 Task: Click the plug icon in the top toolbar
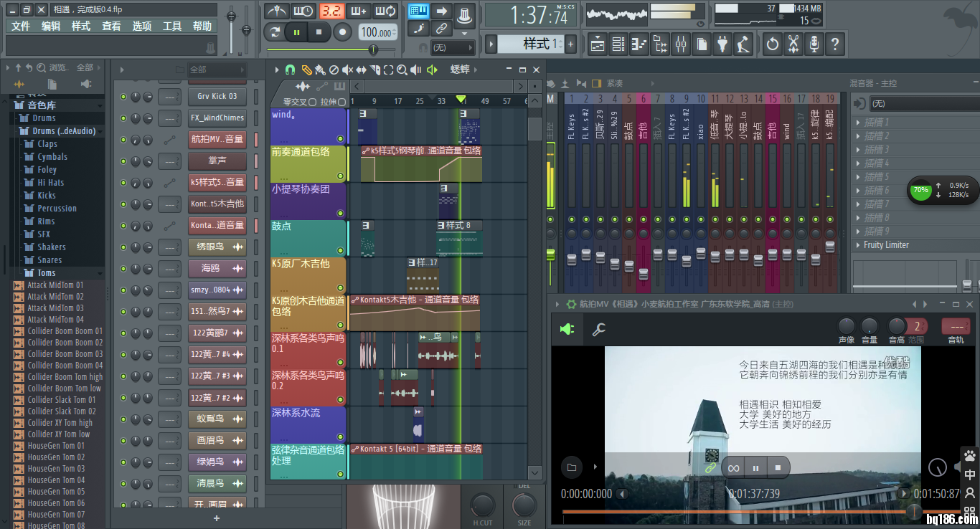722,44
